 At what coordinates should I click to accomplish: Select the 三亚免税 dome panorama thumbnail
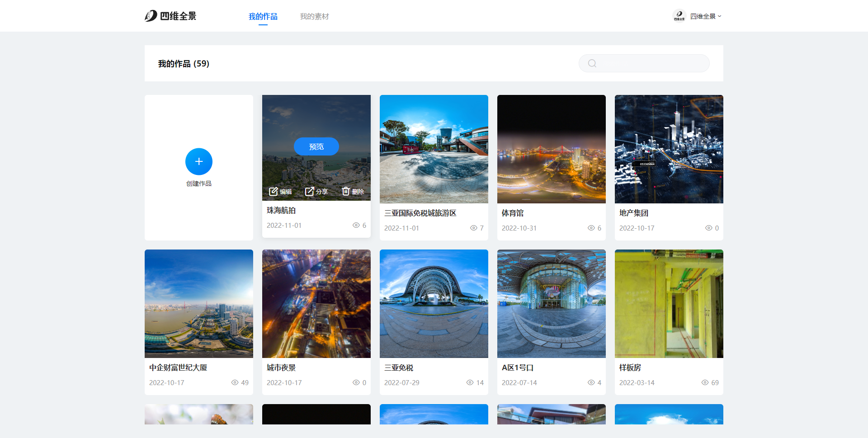[x=434, y=304]
